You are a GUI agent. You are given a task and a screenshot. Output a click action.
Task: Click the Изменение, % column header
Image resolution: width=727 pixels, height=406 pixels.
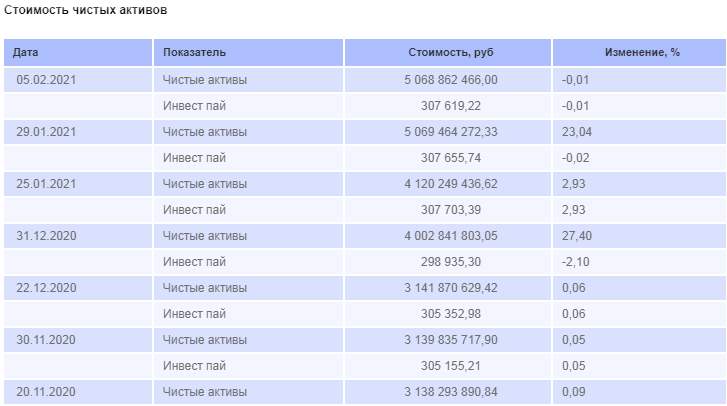639,52
